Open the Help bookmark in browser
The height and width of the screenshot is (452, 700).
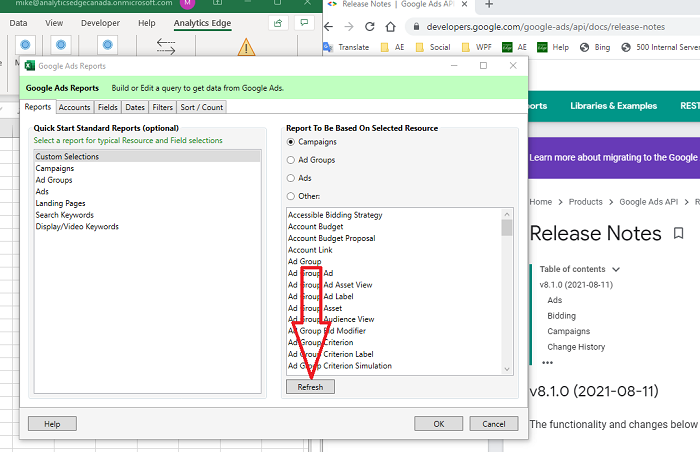click(x=553, y=47)
